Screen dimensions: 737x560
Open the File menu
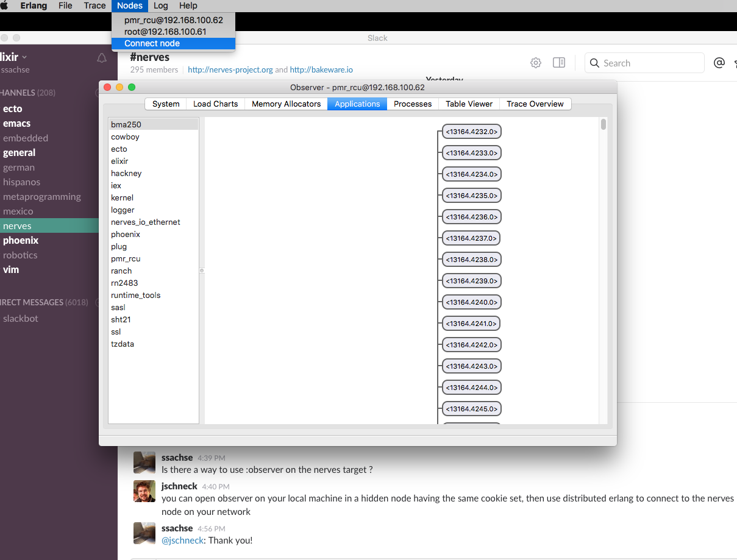tap(65, 5)
